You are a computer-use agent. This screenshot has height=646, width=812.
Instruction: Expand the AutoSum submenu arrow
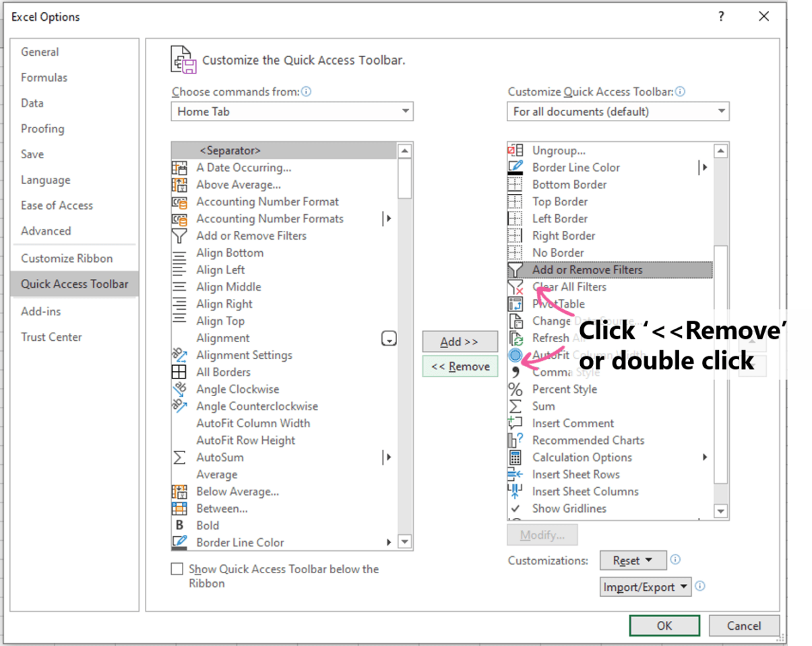(x=388, y=457)
